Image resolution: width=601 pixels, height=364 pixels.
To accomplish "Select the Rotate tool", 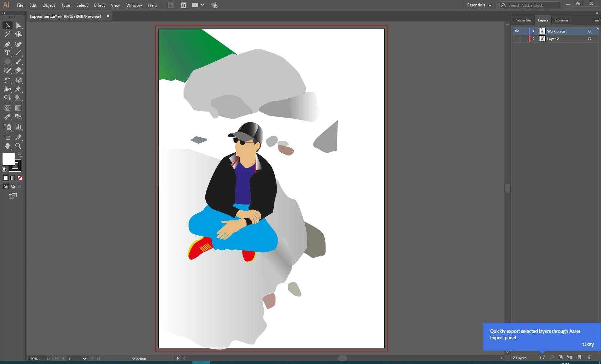I will 7,80.
